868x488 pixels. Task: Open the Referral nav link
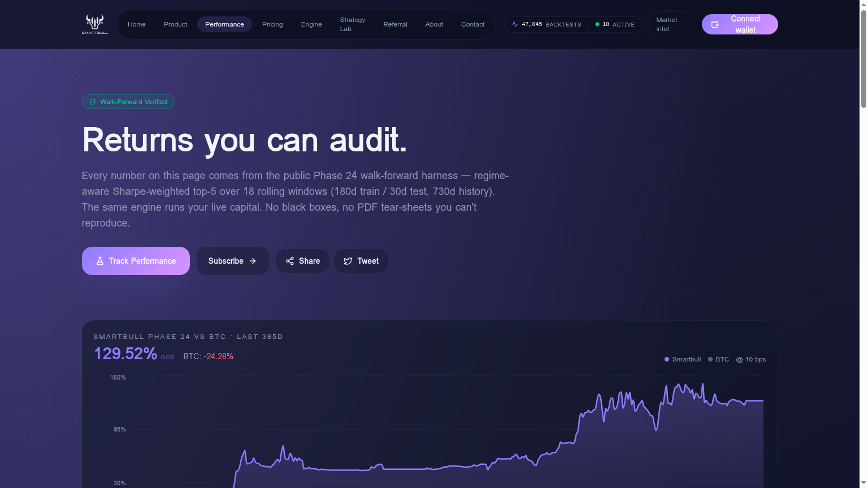[x=395, y=24]
